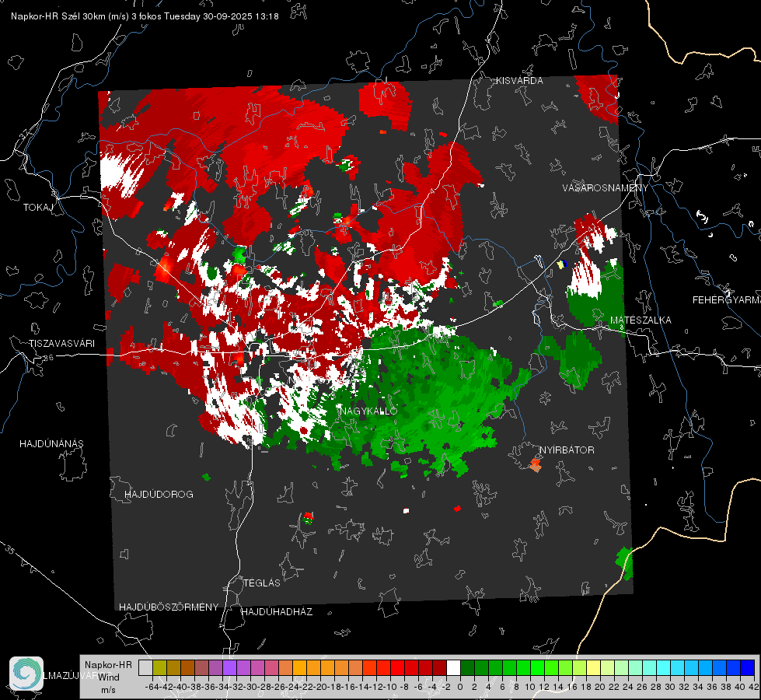Screen dimensions: 761x700
Task: Click the TISZAVASVÁRI town label
Action: [x=61, y=344]
